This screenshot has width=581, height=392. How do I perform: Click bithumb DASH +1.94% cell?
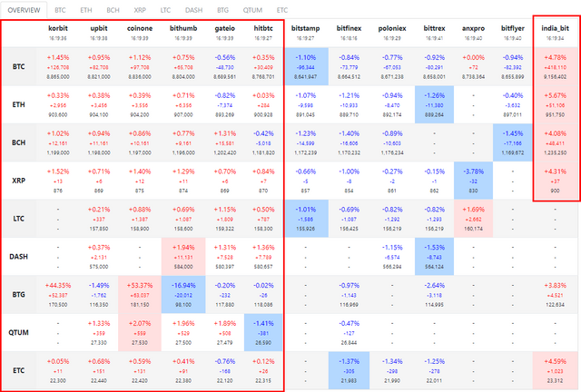[183, 257]
